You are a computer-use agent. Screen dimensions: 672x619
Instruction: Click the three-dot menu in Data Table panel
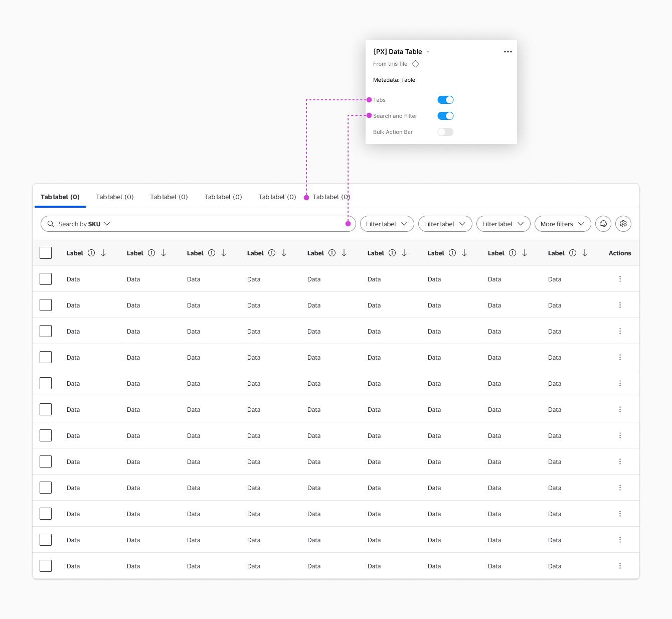click(508, 52)
